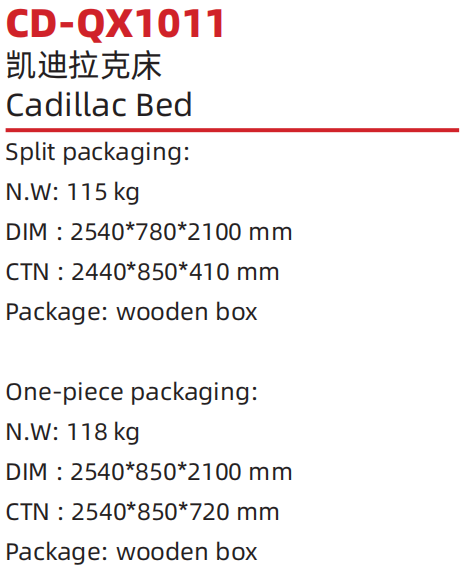Click the N.W: 115 kg line
Image resolution: width=467 pixels, height=572 pixels.
coord(73,192)
